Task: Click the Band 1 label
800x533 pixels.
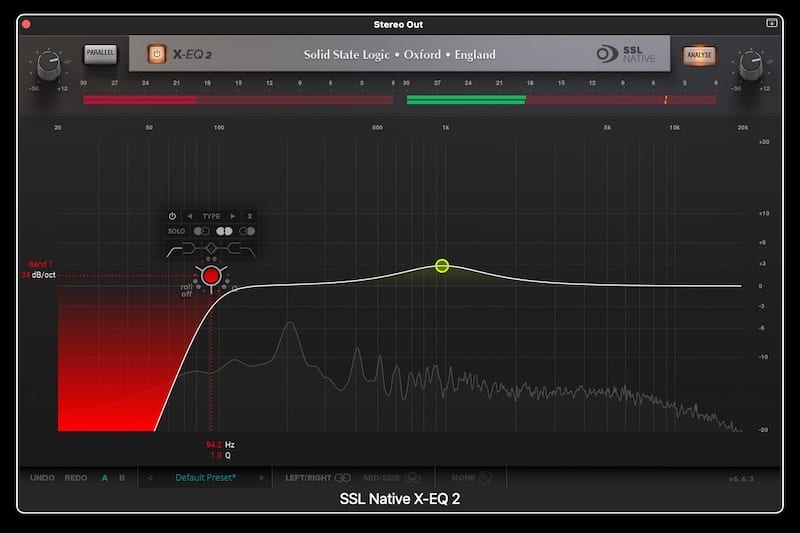Action: (x=40, y=264)
